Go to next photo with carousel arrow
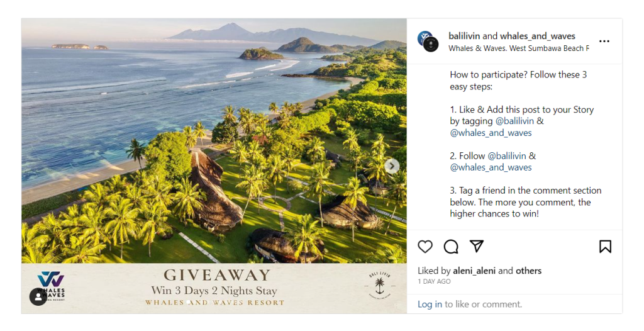 pos(392,166)
